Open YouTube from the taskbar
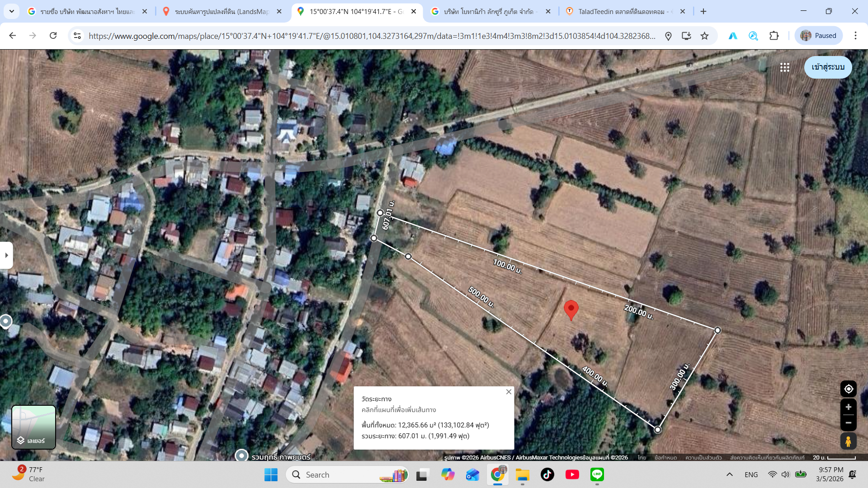Image resolution: width=868 pixels, height=488 pixels. coord(572,474)
